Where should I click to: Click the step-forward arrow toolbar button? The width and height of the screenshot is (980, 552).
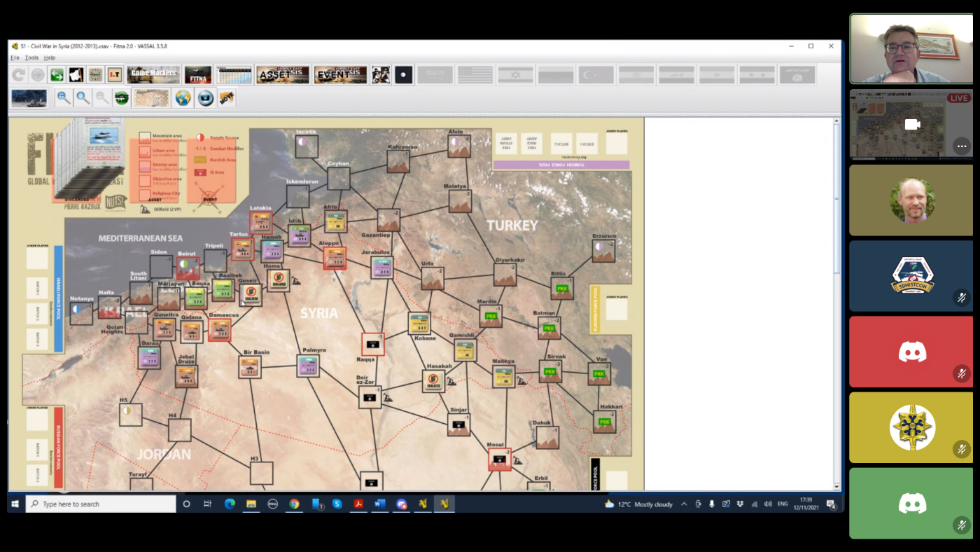(38, 75)
